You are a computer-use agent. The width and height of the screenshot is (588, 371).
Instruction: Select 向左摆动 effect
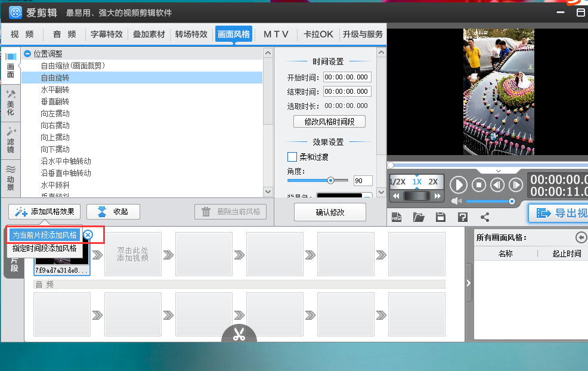coord(55,114)
